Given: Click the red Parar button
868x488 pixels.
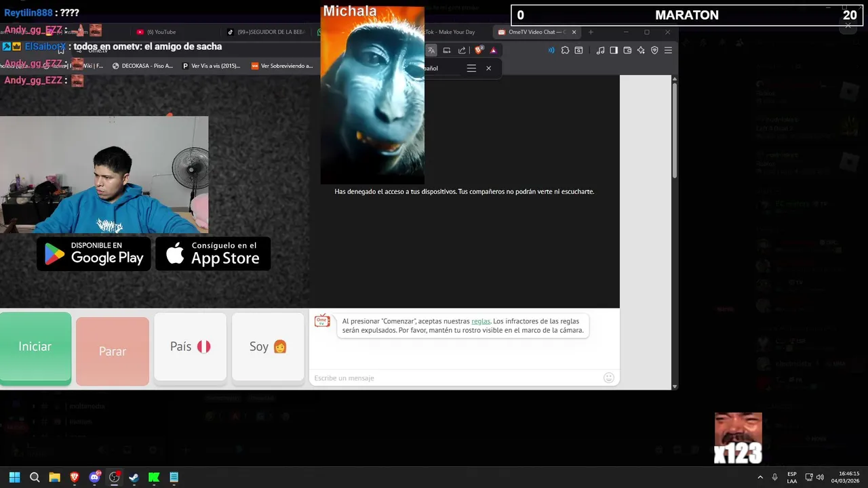Looking at the screenshot, I should coord(113,351).
